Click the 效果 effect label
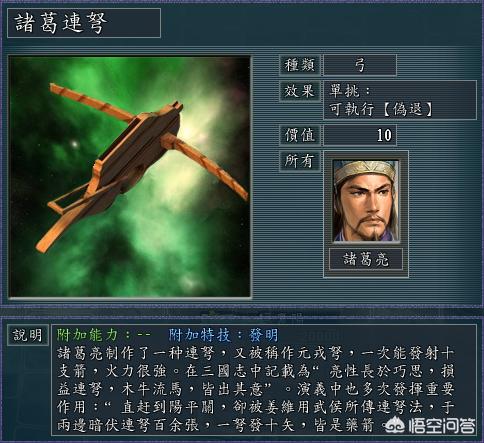Screen dimensions: 484x443 pos(300,91)
